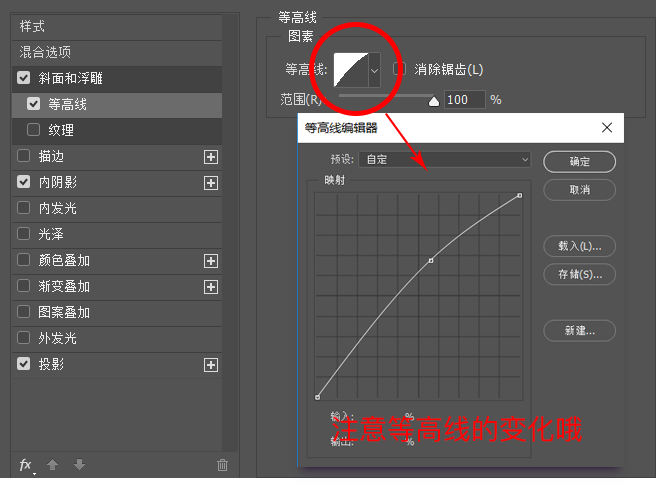Click the 载入(L)... button

[579, 246]
